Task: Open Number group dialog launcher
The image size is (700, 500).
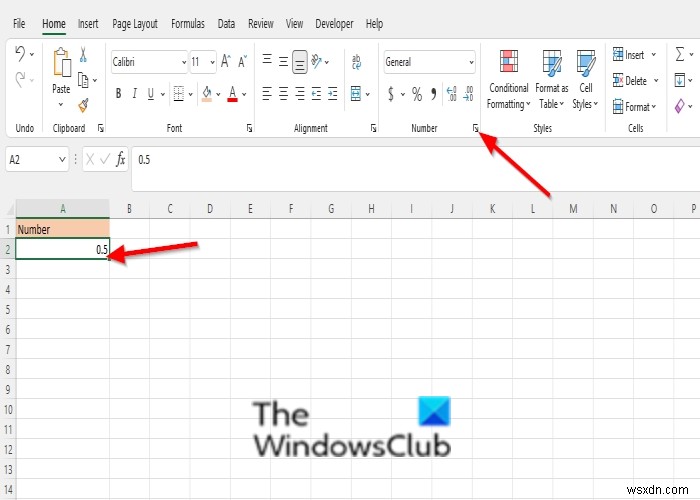Action: [476, 129]
